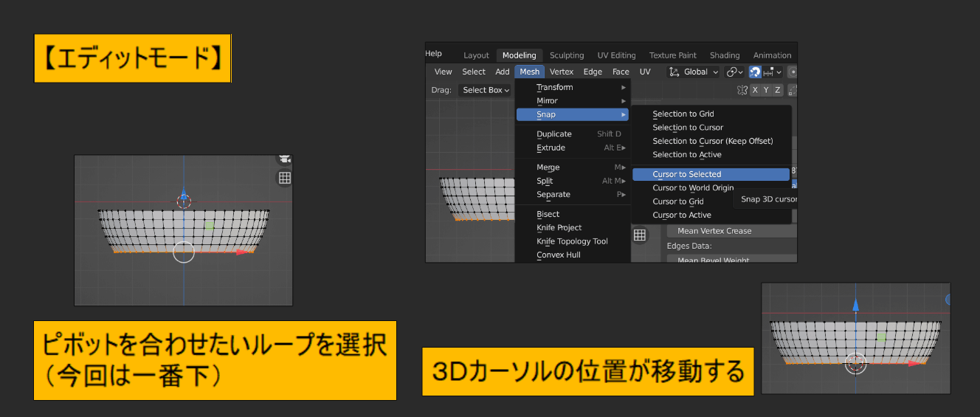980x417 pixels.
Task: Switch to the UV Editing workspace tab
Action: [x=616, y=55]
